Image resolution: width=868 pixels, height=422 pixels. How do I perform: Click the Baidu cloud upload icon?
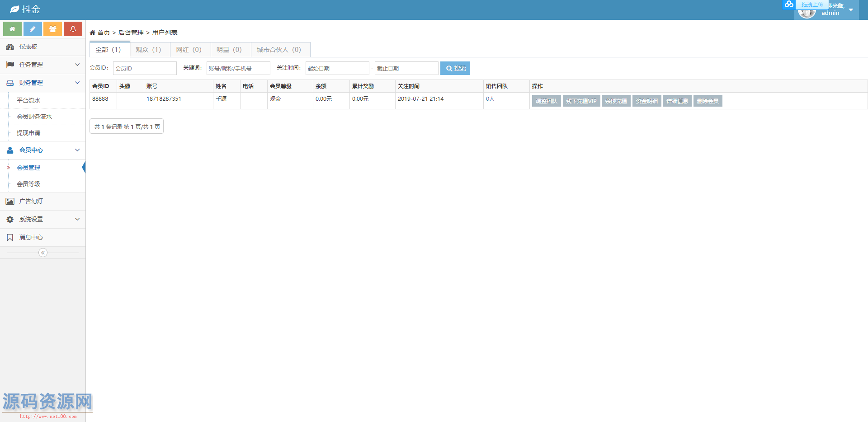pos(789,5)
